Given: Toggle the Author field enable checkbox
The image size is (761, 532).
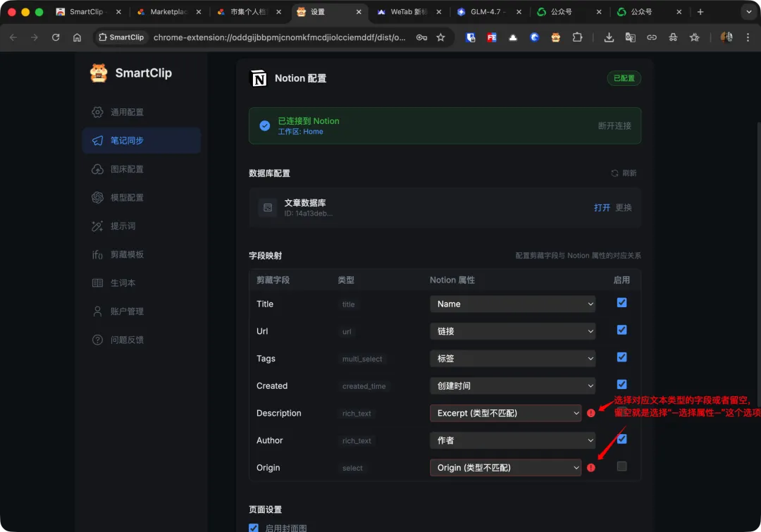Looking at the screenshot, I should click(x=621, y=439).
